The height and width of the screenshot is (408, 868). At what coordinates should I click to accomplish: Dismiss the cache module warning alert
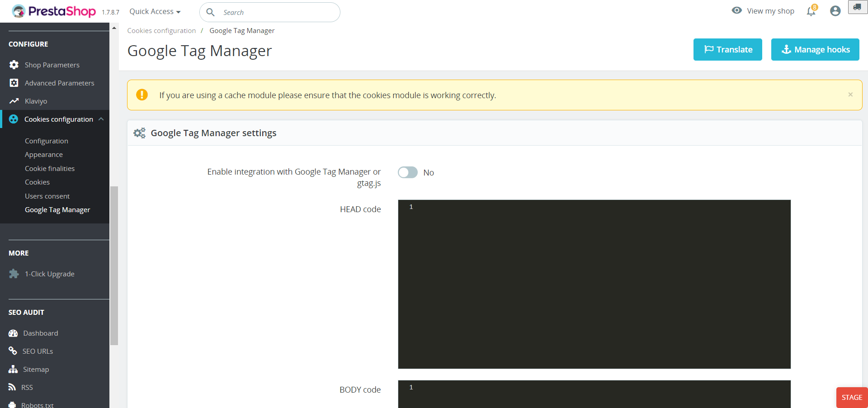click(x=850, y=95)
